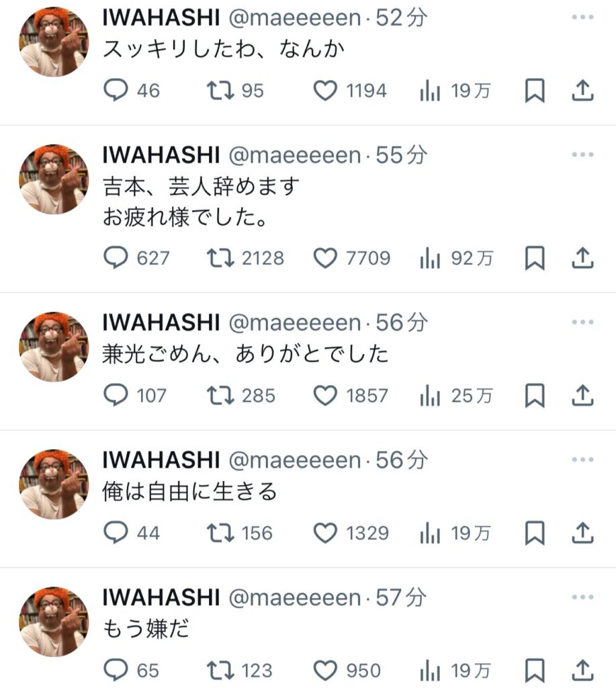This screenshot has width=616, height=688.
Task: Share the 吉本、芸人辞めます tweet
Action: (582, 258)
